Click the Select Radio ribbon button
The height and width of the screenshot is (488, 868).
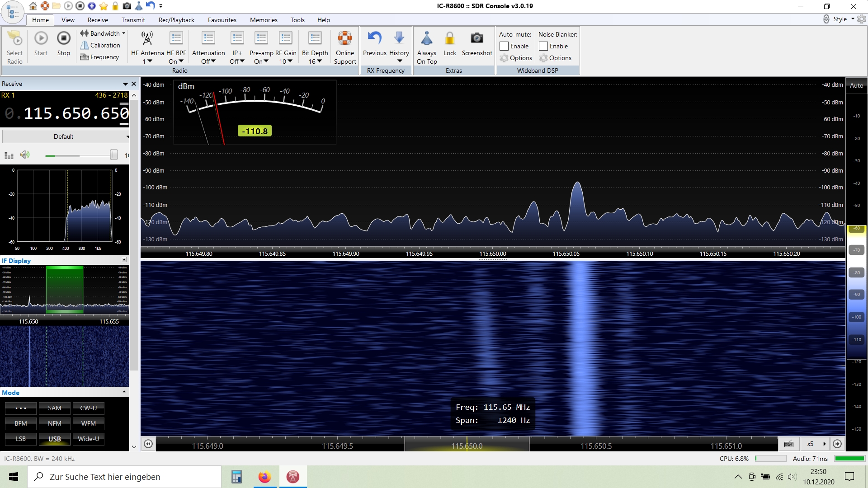pos(14,47)
